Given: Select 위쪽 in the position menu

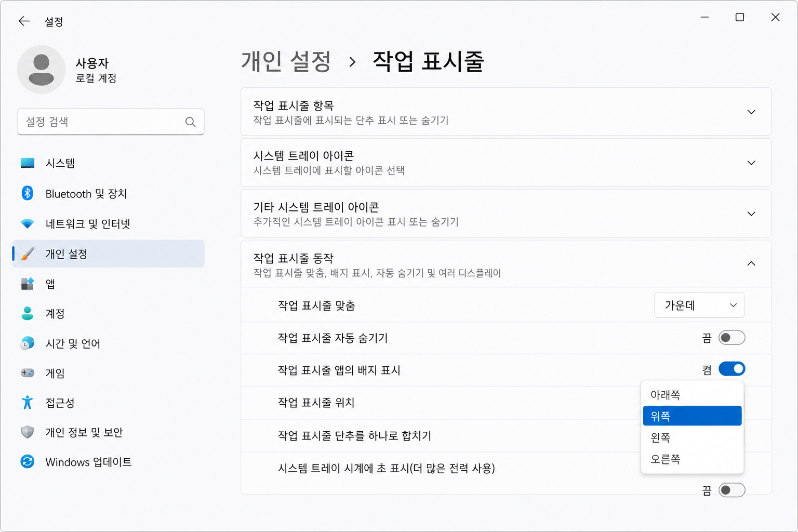Looking at the screenshot, I should click(x=692, y=416).
